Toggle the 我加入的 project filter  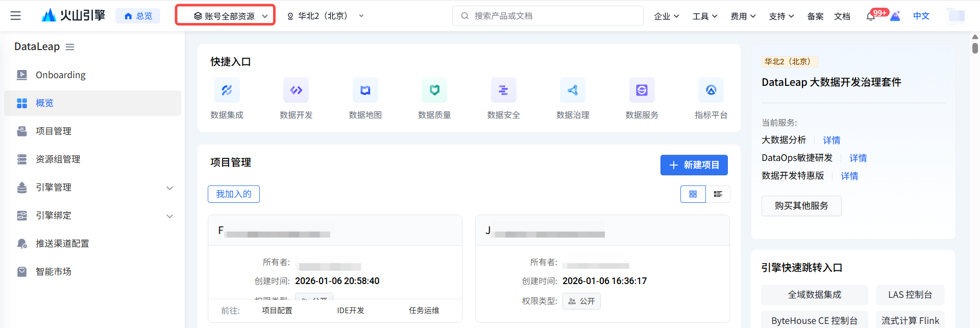click(234, 194)
